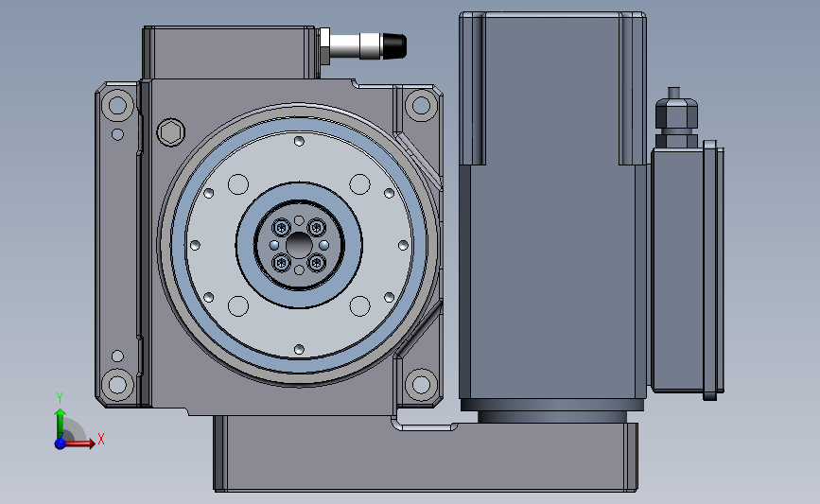Click the blue Z axis ball of the triad
820x504 pixels.
[x=61, y=443]
